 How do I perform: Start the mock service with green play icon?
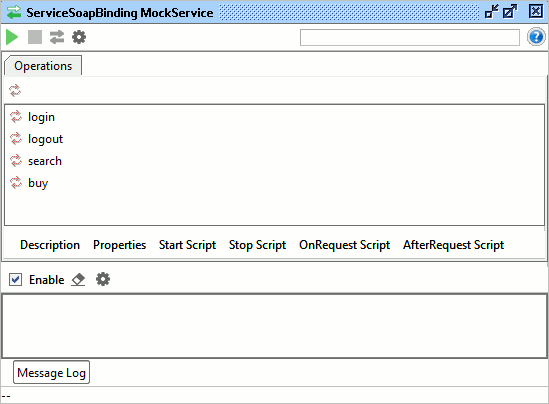(x=12, y=37)
